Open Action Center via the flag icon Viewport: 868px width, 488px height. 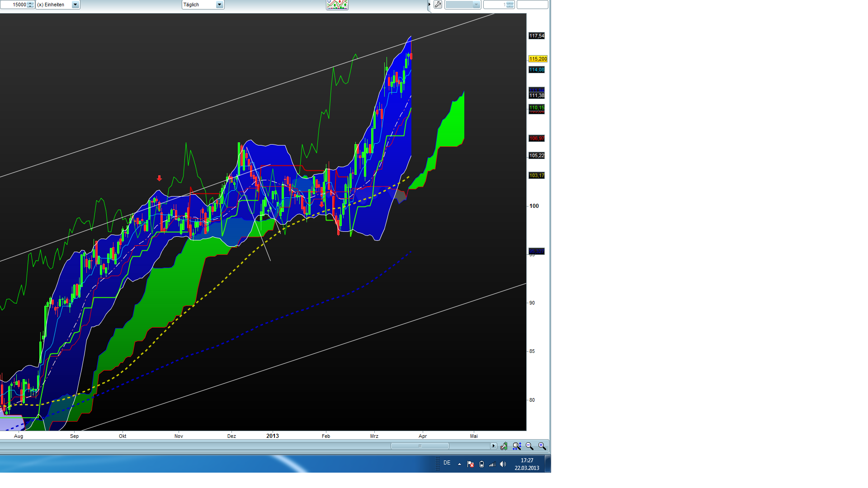471,464
